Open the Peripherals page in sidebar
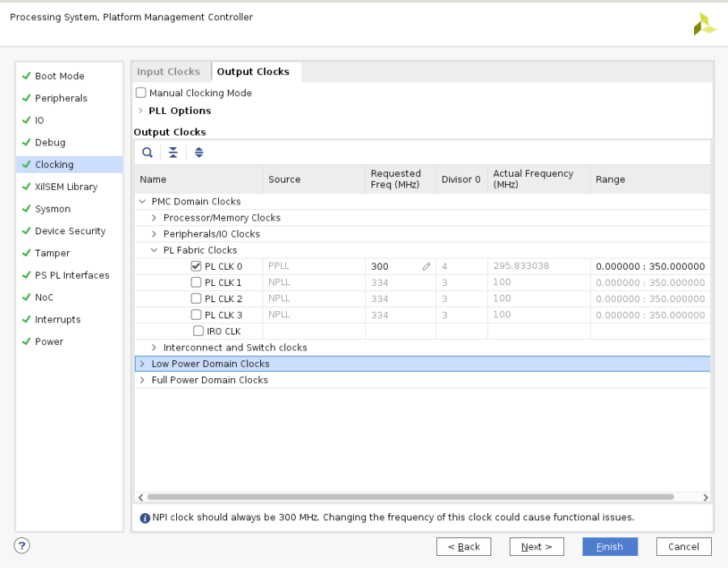Image resolution: width=728 pixels, height=568 pixels. (x=61, y=98)
